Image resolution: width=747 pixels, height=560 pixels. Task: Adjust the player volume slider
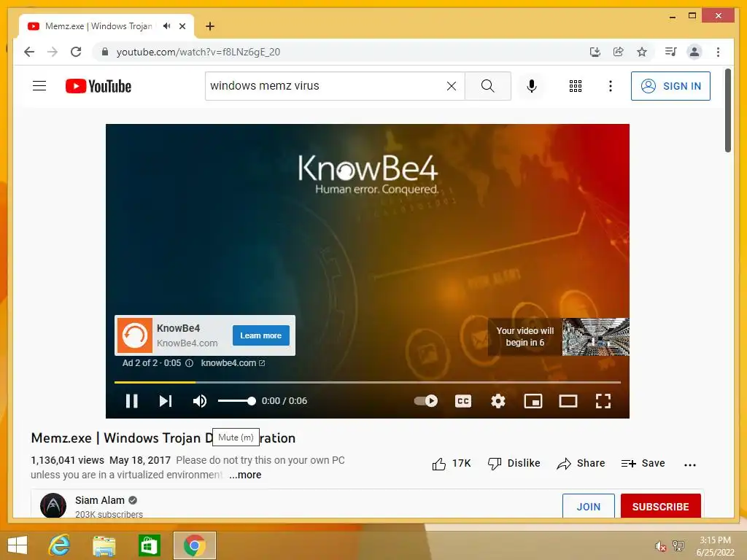237,401
